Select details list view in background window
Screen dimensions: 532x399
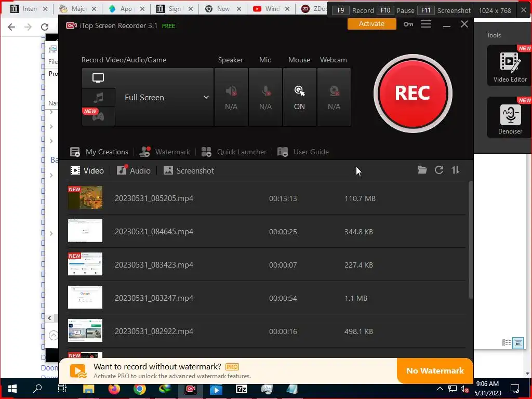pyautogui.click(x=506, y=343)
